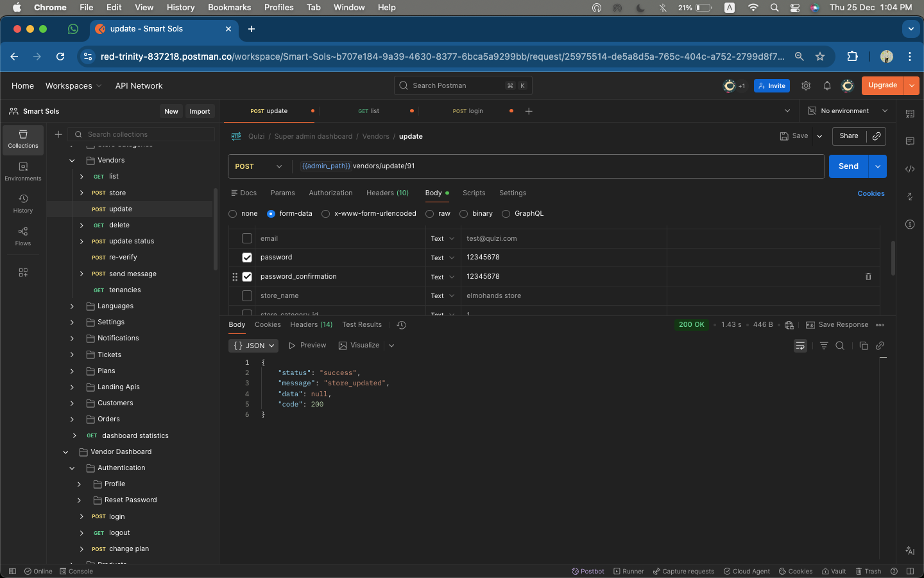Image resolution: width=924 pixels, height=578 pixels.
Task: Open Postman settings gear
Action: tap(806, 85)
